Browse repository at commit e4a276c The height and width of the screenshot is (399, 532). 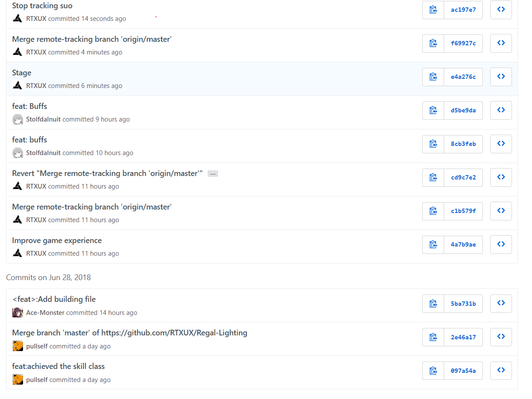click(501, 77)
